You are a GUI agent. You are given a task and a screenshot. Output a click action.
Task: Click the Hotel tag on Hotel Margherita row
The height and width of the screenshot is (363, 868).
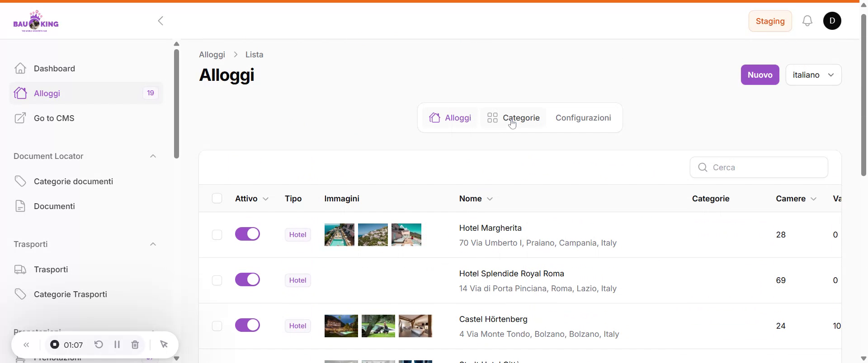(298, 235)
